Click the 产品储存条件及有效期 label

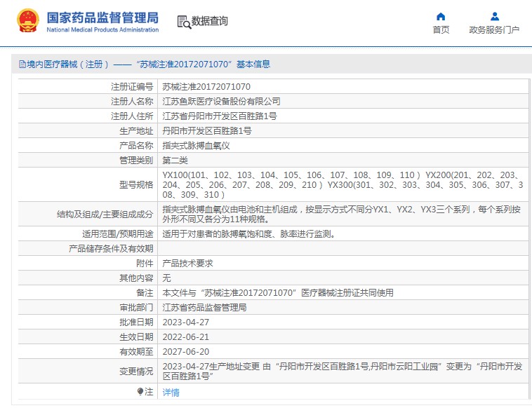[111, 249]
